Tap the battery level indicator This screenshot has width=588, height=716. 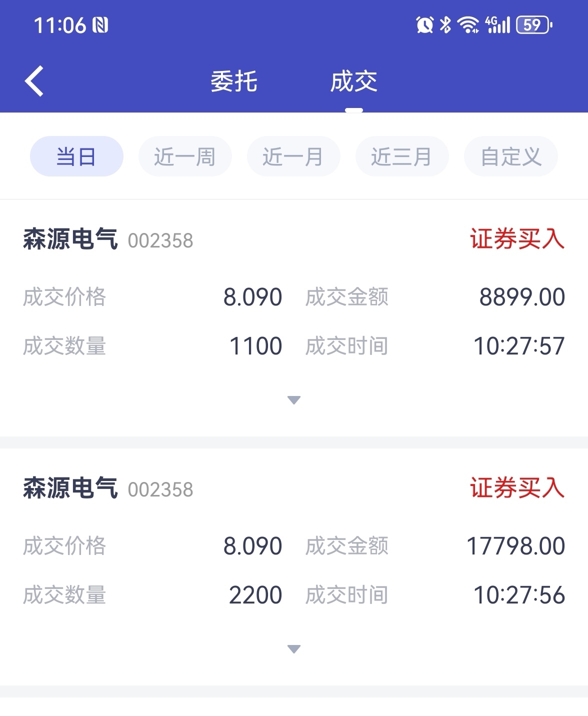tap(533, 24)
